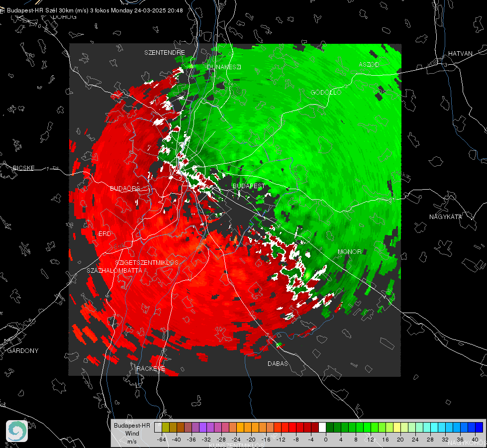Viewport: 487px width, 448px height.
Task: Click the SZAZHALOMBATTA label
Action: 114,270
